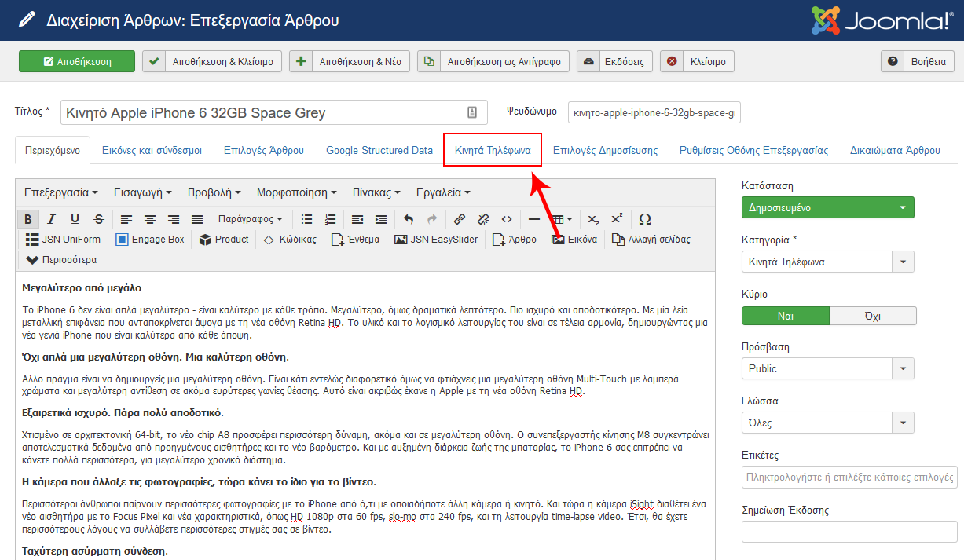Click the green Αποθήκευση button
The height and width of the screenshot is (560, 964).
77,61
